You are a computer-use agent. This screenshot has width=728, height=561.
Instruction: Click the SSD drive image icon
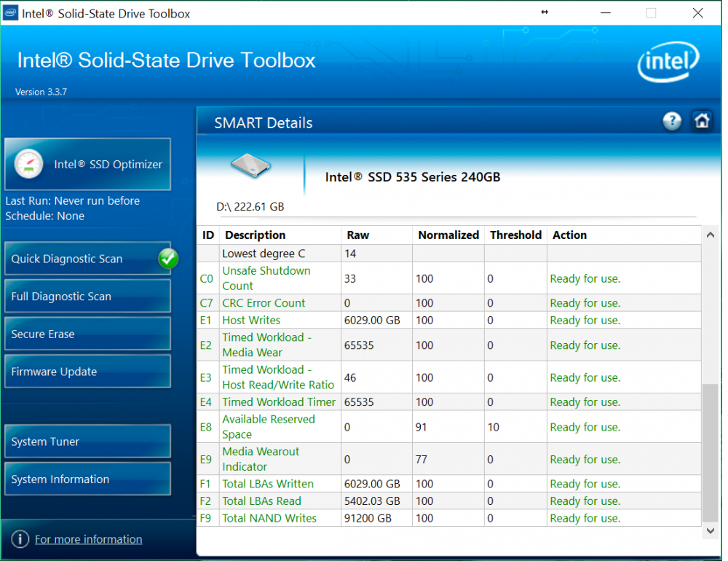[x=250, y=166]
